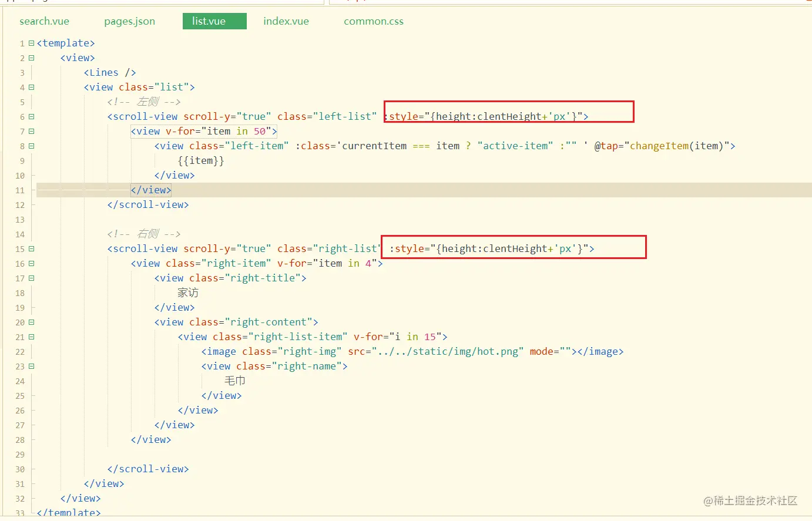Collapse the right-name view fold on line 23
This screenshot has height=521, width=812.
[32, 366]
